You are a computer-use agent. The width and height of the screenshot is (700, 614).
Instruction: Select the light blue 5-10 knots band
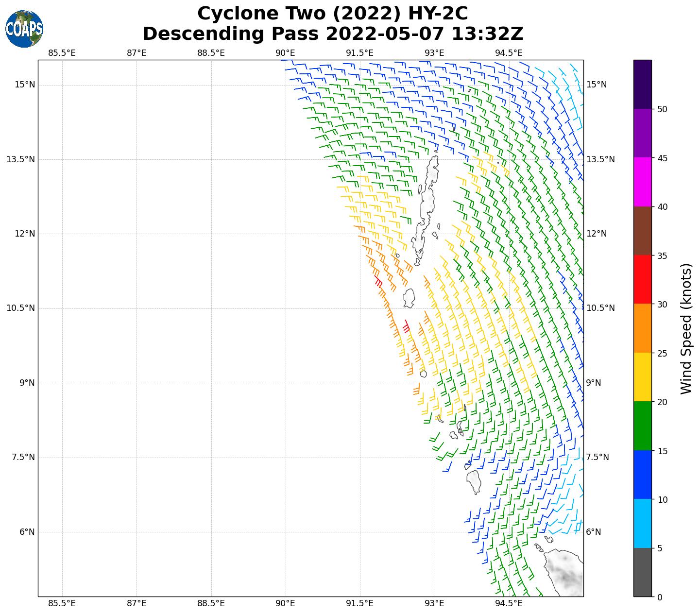click(642, 523)
